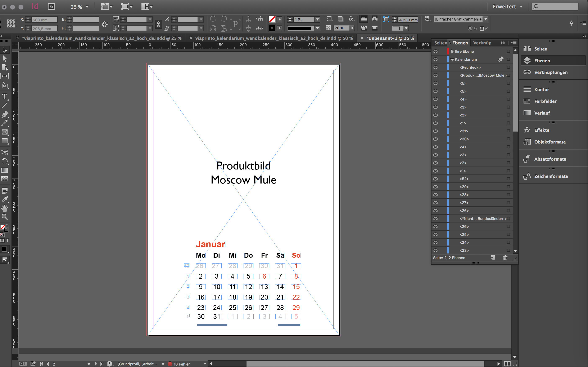Click the reference point grid icon
588x367 pixels.
point(11,23)
